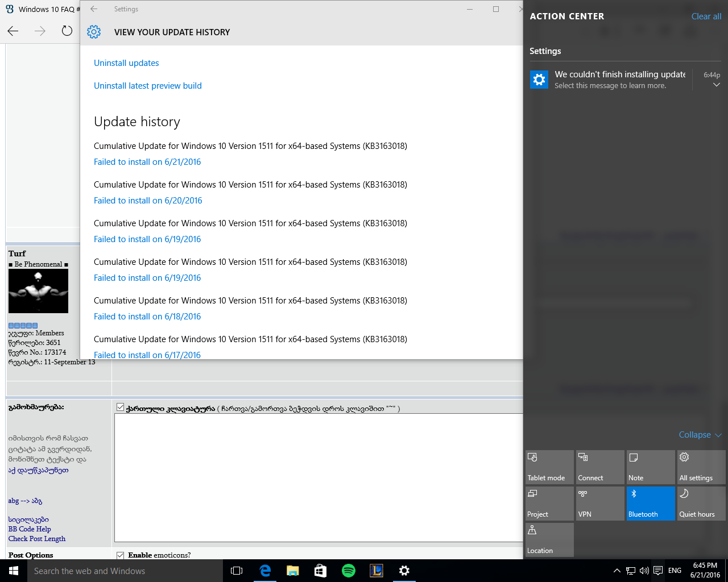Image resolution: width=728 pixels, height=582 pixels.
Task: Open Failed to install on 6/21/2016
Action: 147,162
